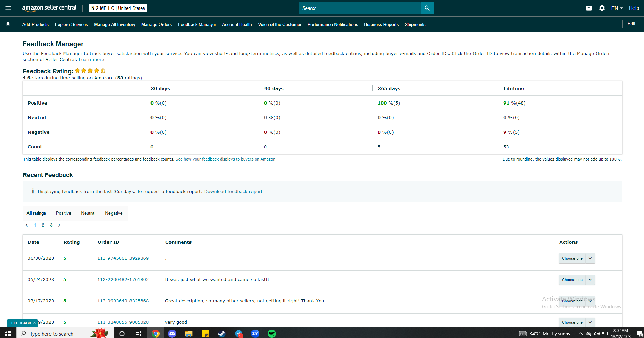Screen dimensions: 644x338
Task: Go to previous page arrow in pagination
Action: 27,225
